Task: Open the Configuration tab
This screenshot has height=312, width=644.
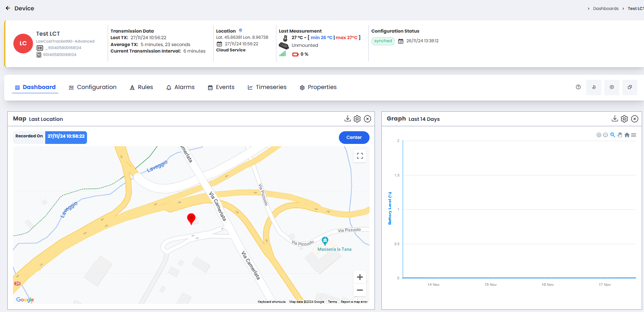Action: pos(92,87)
